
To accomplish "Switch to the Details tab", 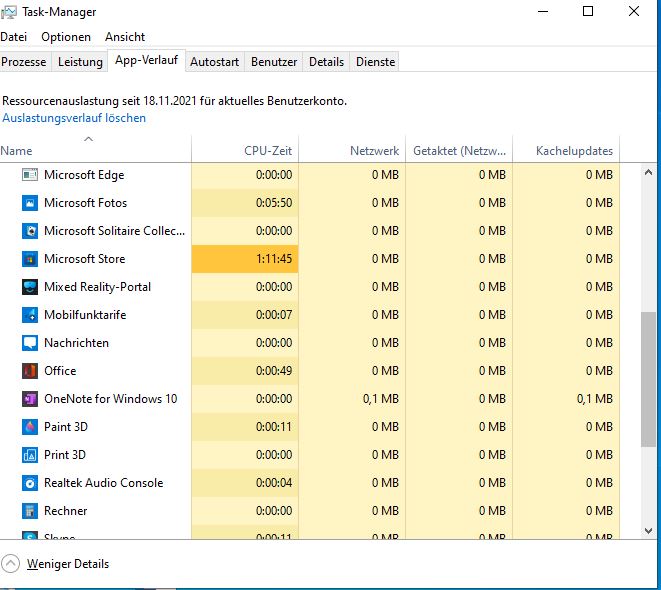I will [326, 62].
